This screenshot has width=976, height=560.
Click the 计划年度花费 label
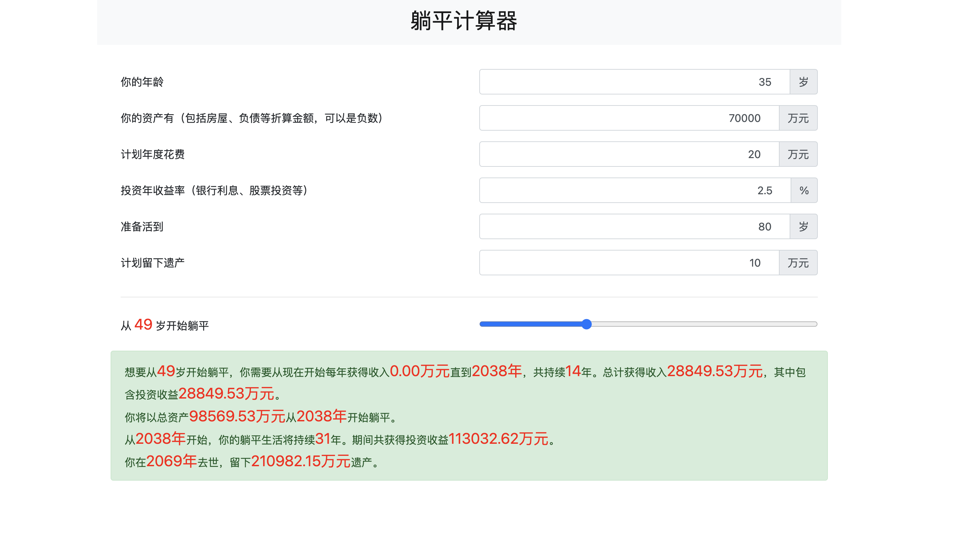[153, 154]
